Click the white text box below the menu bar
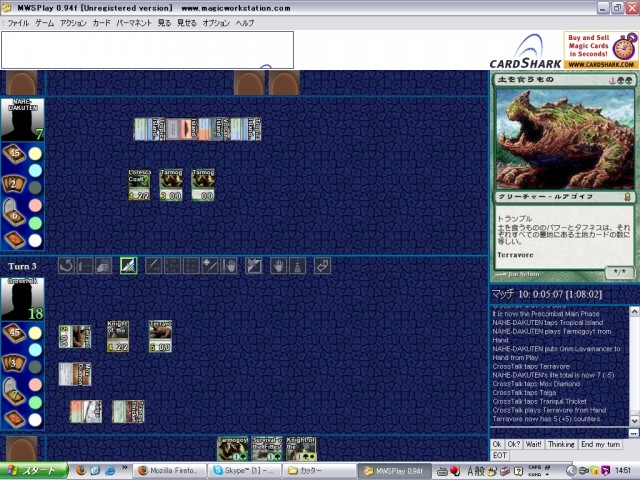This screenshot has height=480, width=640. coord(147,50)
